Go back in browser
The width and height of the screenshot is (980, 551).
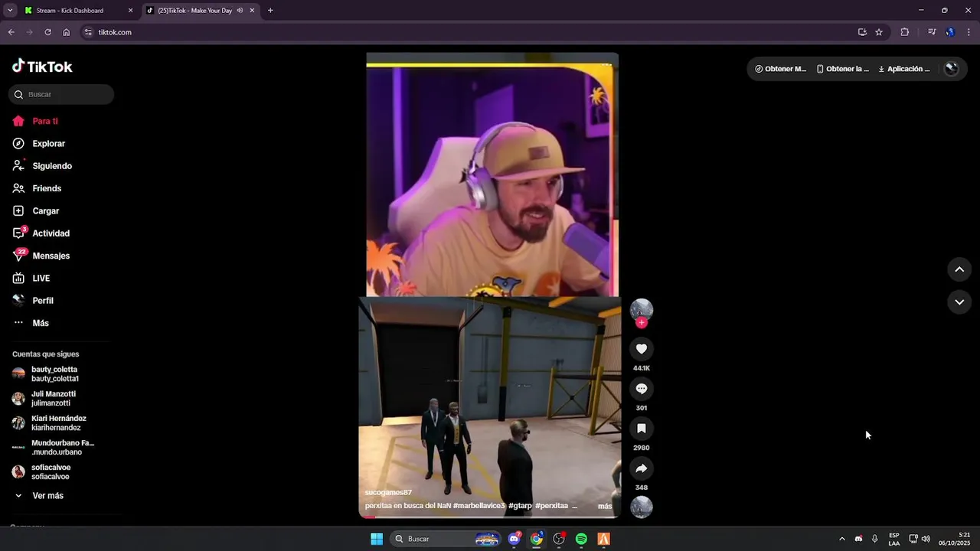click(11, 32)
